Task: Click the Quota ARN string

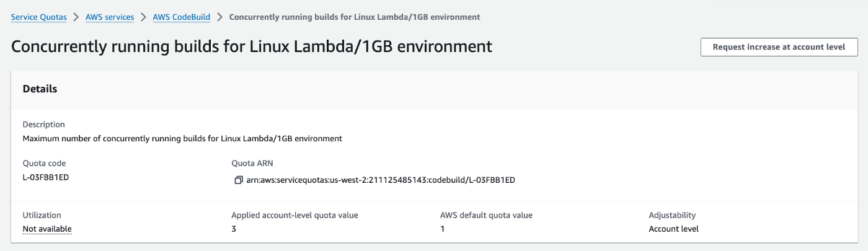Action: (x=381, y=180)
